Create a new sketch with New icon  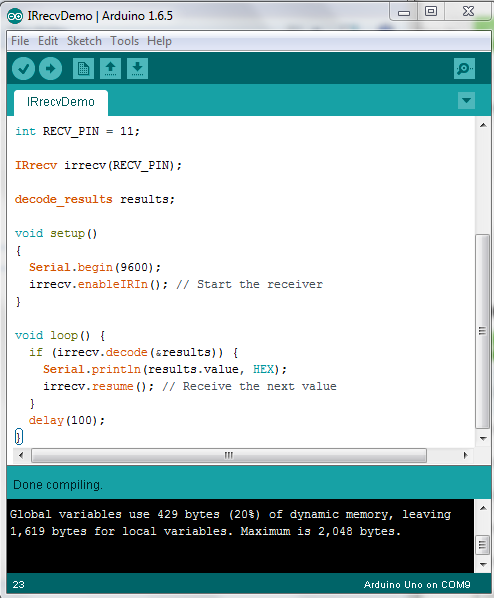(83, 69)
